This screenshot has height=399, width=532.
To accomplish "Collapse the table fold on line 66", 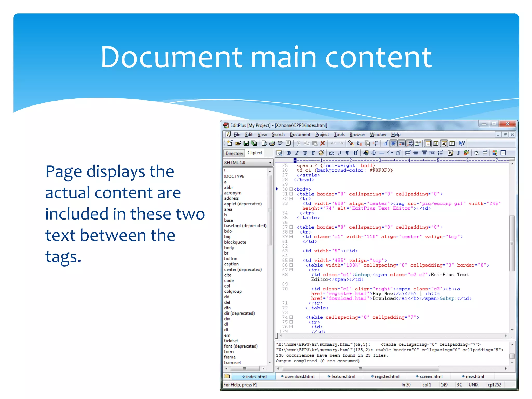I will [x=291, y=265].
